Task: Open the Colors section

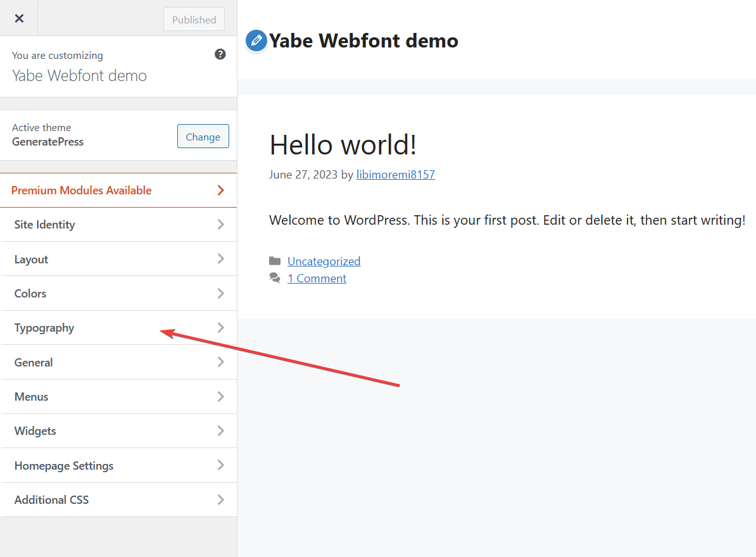Action: (118, 294)
